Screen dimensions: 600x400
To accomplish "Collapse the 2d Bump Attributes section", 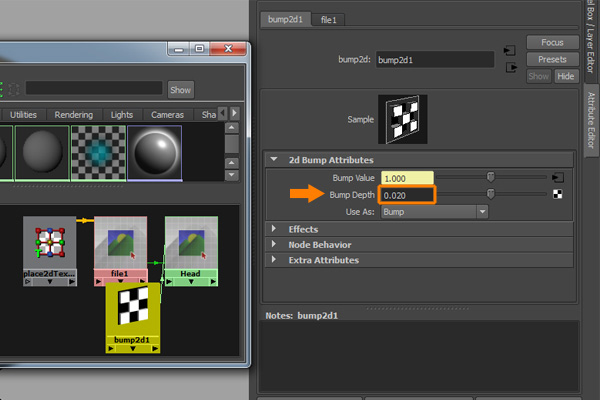I will [x=273, y=160].
